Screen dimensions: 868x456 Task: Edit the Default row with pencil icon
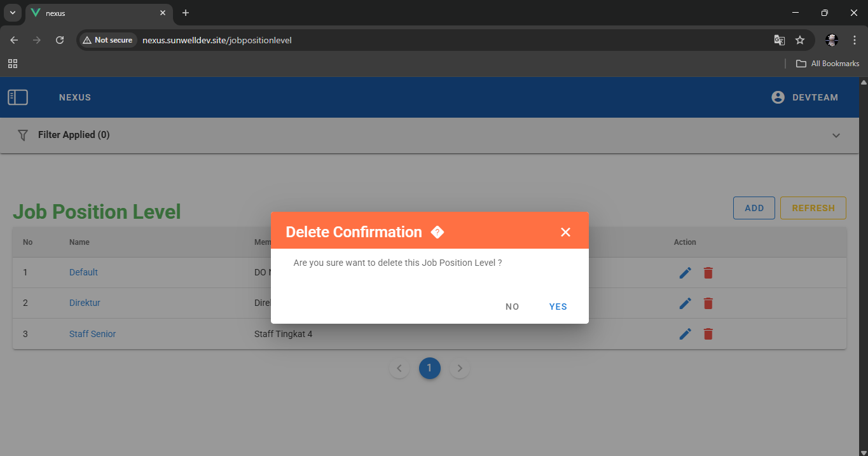click(x=685, y=273)
